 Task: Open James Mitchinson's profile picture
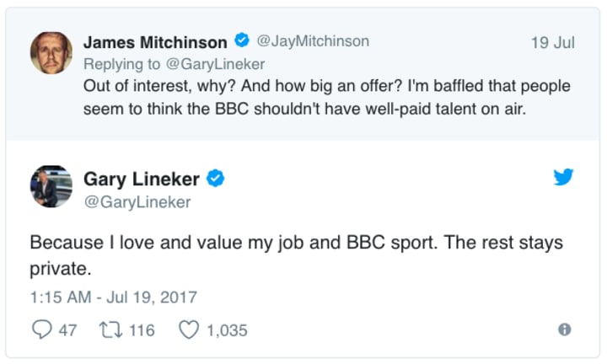click(x=51, y=52)
